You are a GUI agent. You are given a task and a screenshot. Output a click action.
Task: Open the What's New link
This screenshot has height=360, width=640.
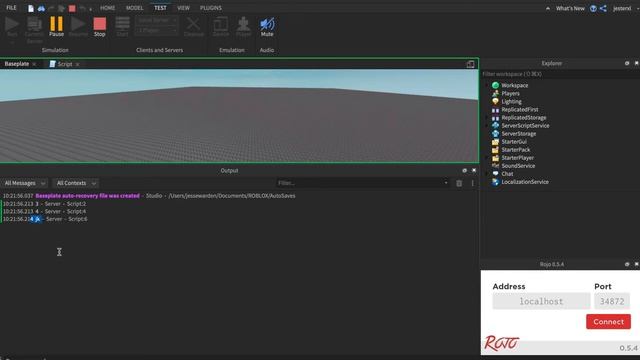coord(570,8)
